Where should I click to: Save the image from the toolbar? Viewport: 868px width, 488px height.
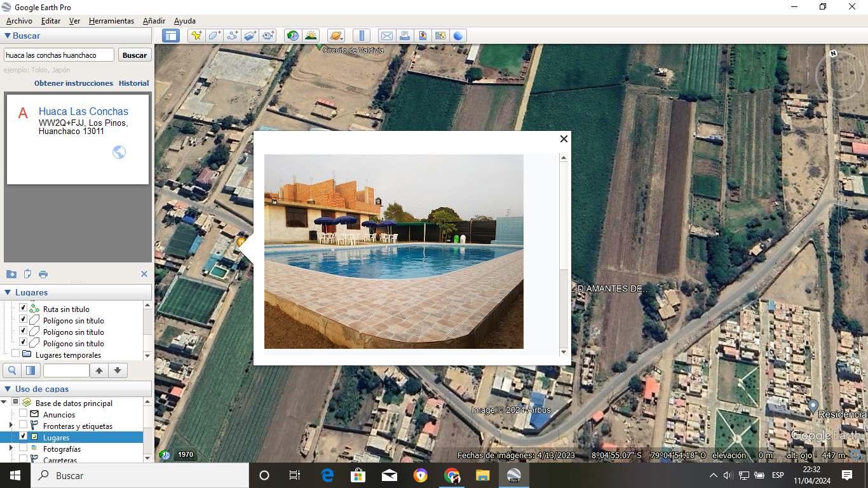point(422,36)
